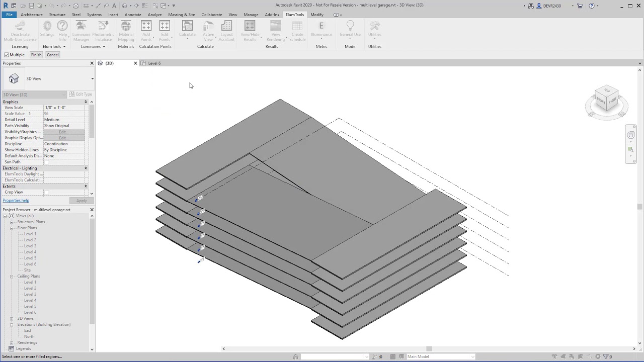Select Level 4 under Ceiling Plans
644x362 pixels.
click(30, 301)
